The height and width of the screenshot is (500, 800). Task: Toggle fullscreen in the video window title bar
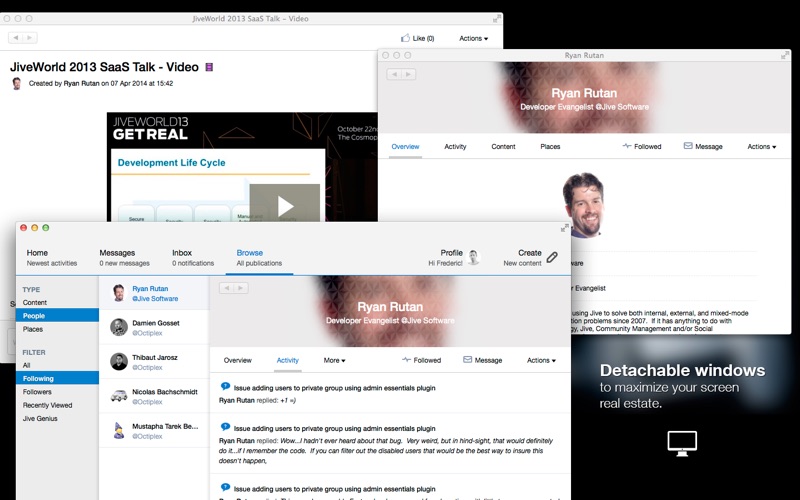[x=496, y=18]
